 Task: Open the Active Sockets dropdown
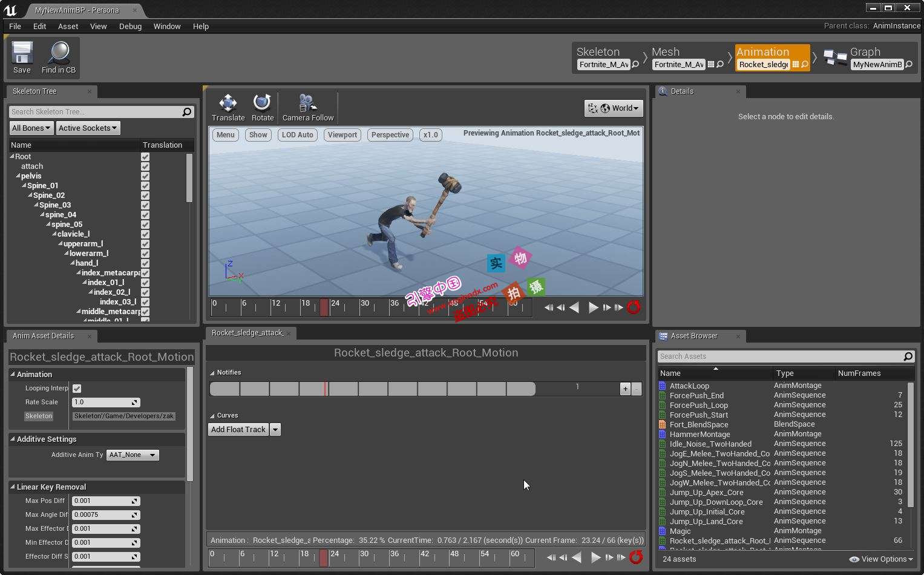[x=88, y=128]
